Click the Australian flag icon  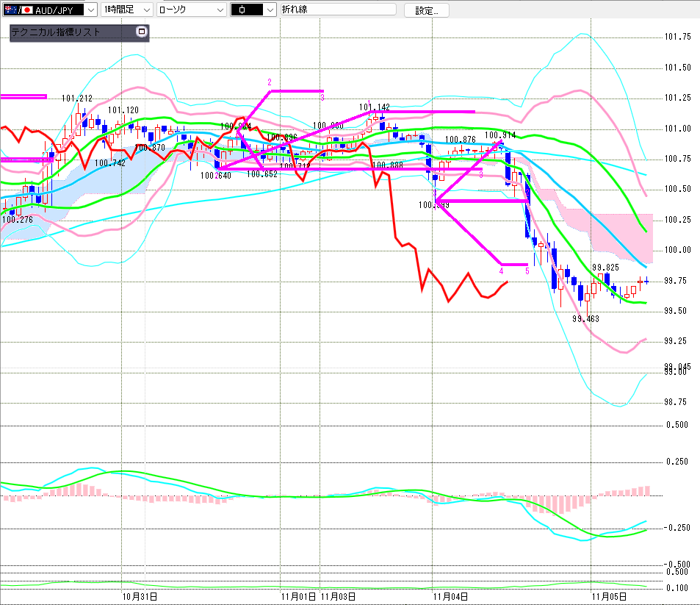tap(9, 10)
